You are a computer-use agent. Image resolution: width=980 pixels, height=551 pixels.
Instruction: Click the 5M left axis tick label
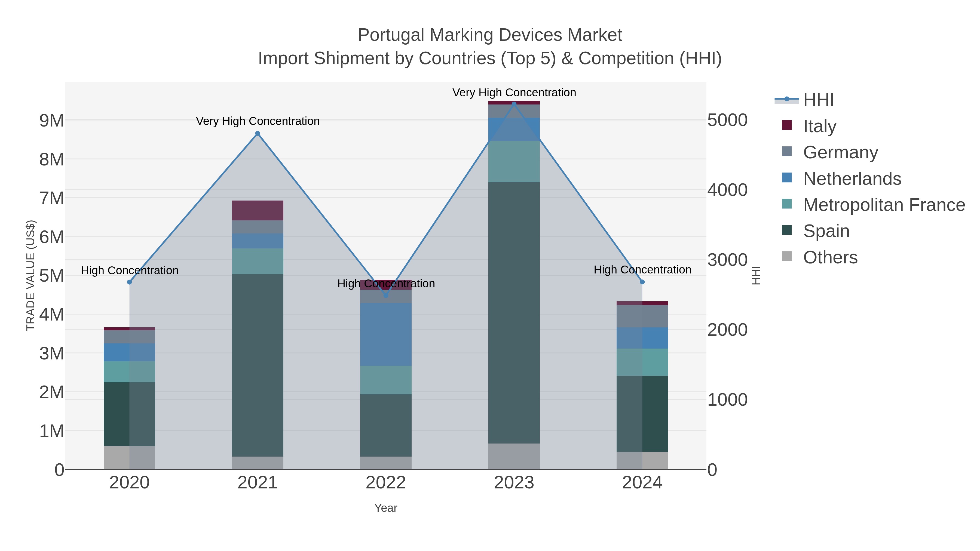52,276
